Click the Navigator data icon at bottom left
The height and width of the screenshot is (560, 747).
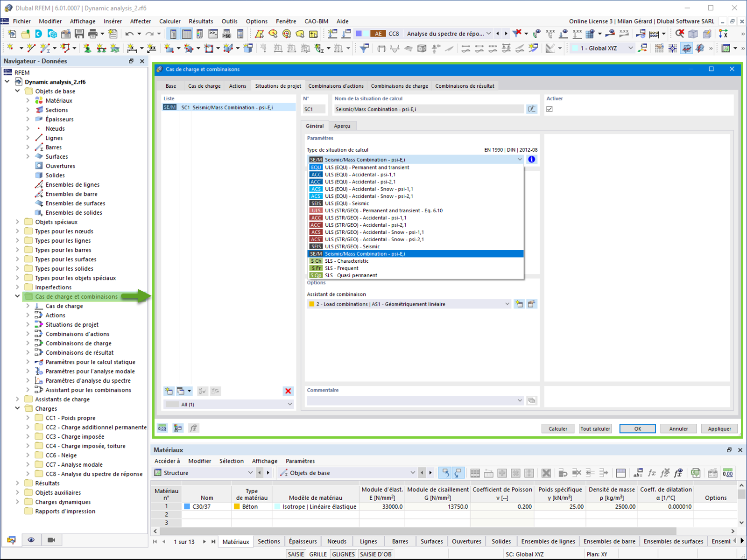(11, 540)
